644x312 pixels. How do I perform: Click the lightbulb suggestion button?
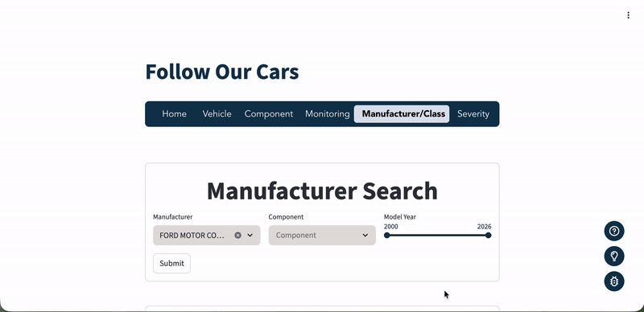click(614, 257)
